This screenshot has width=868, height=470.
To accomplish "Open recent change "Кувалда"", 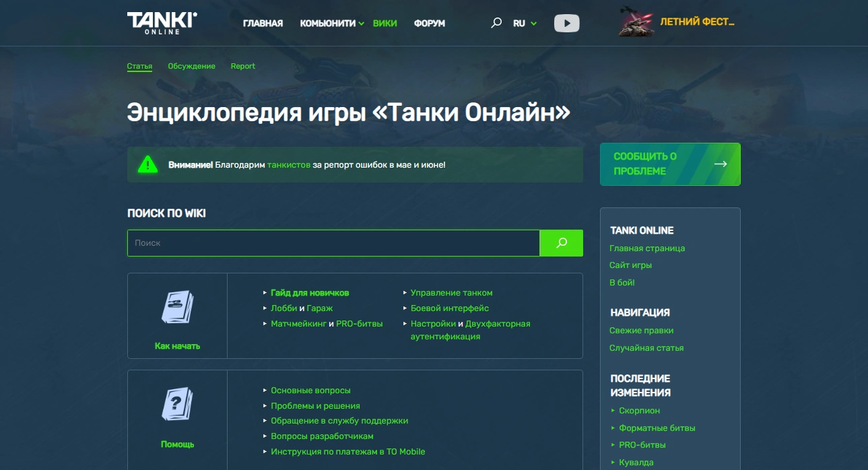I will (x=636, y=463).
